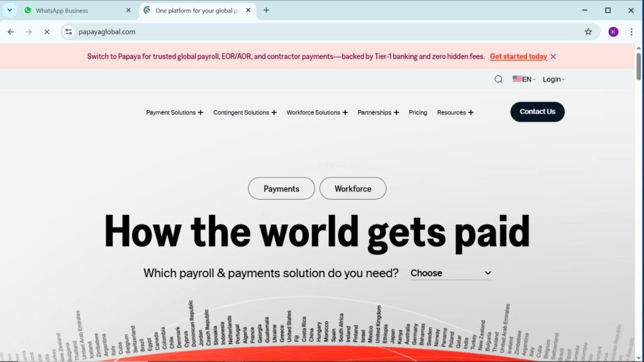Select the Workforce pill button
The image size is (644, 362).
(353, 189)
